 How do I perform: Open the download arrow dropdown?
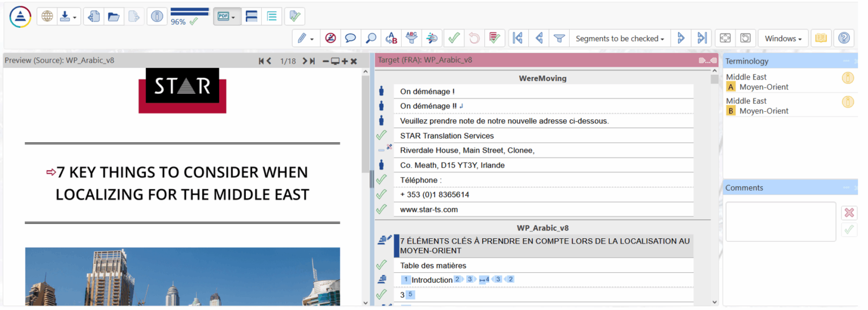69,17
